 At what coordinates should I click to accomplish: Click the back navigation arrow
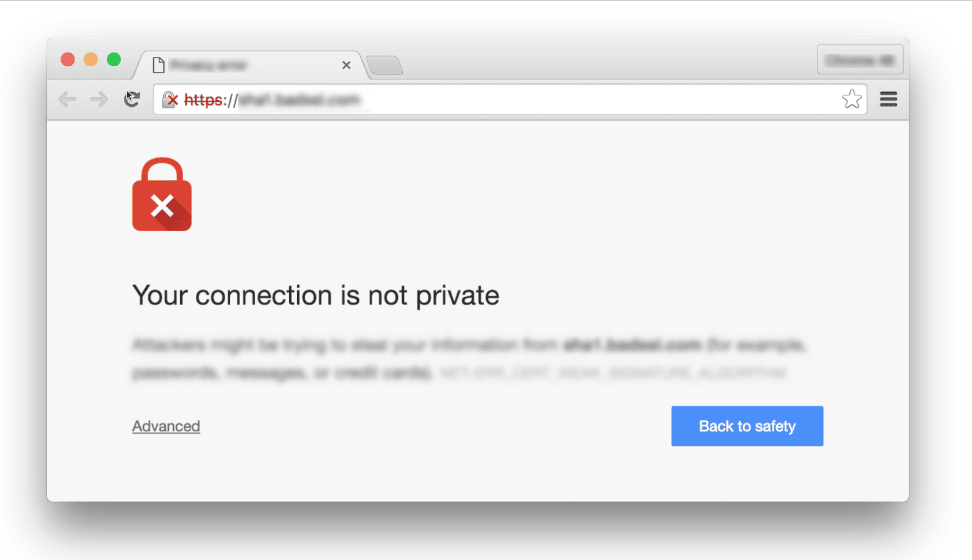coord(67,99)
